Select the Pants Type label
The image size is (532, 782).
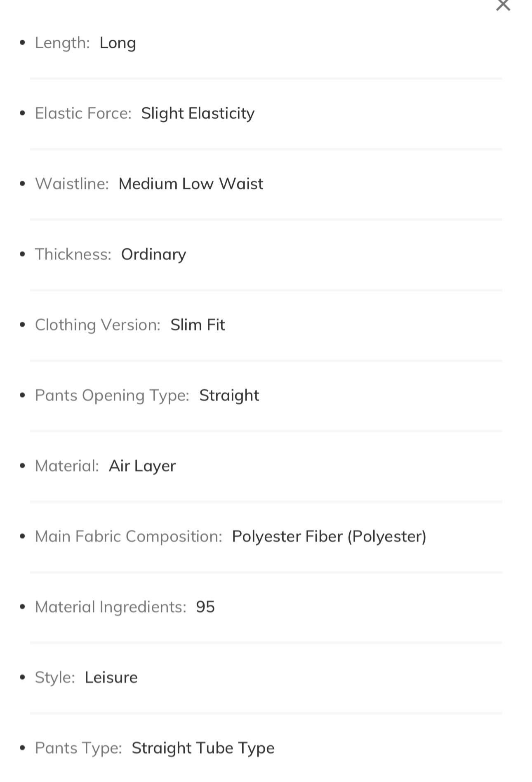[78, 748]
